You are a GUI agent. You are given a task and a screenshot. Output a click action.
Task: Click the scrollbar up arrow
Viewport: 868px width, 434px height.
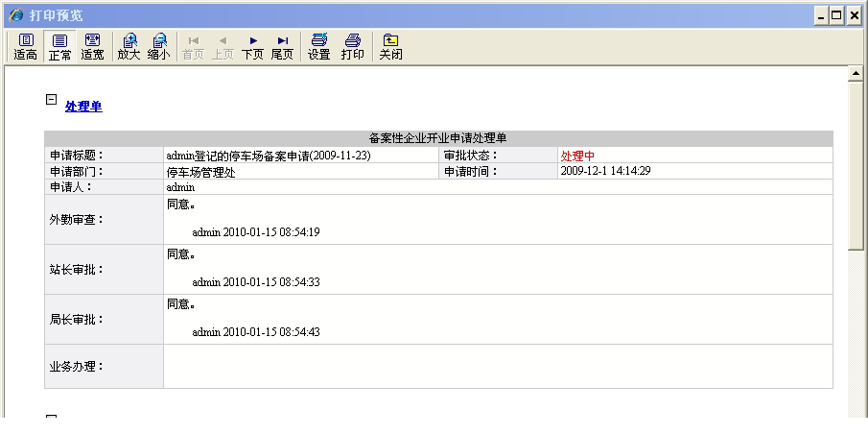tap(857, 74)
